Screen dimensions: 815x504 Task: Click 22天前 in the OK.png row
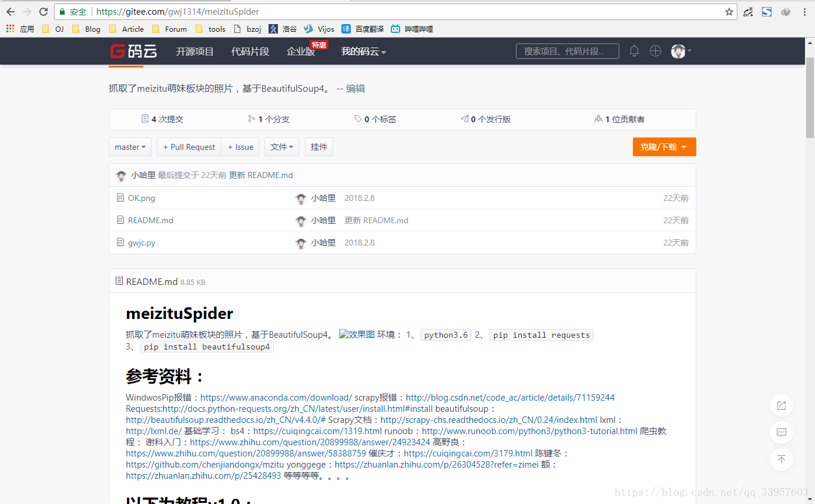pyautogui.click(x=676, y=198)
